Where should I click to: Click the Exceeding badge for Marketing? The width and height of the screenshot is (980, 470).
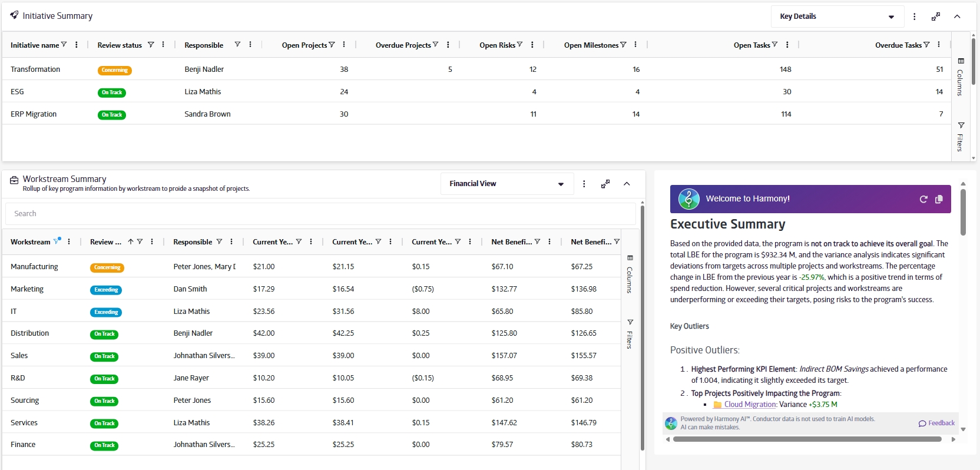point(106,290)
